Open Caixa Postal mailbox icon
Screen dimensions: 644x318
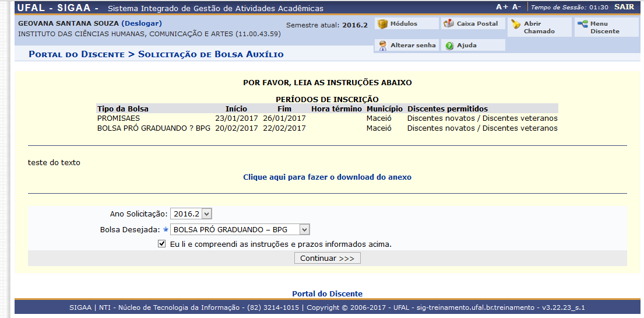click(448, 24)
